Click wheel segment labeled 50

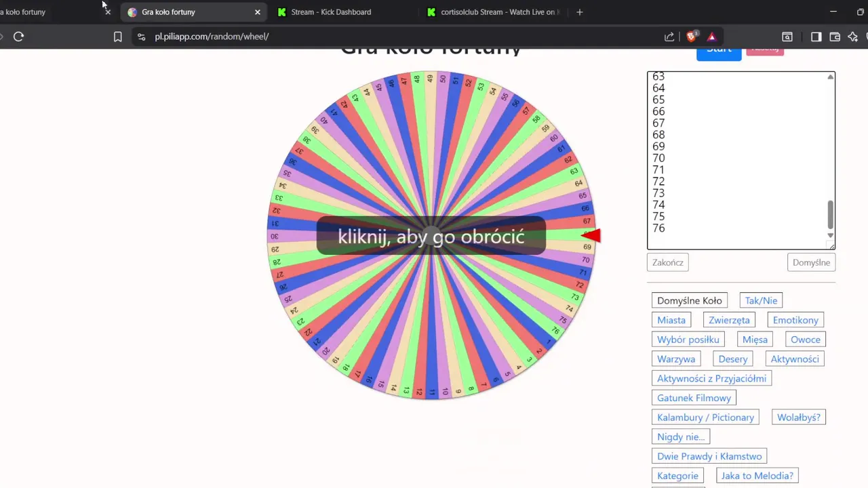[442, 79]
